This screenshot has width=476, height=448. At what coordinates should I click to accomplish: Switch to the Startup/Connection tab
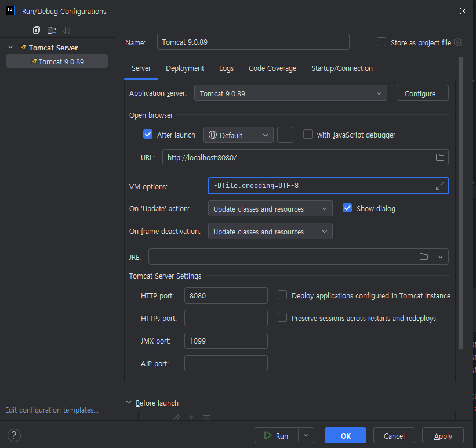[342, 68]
